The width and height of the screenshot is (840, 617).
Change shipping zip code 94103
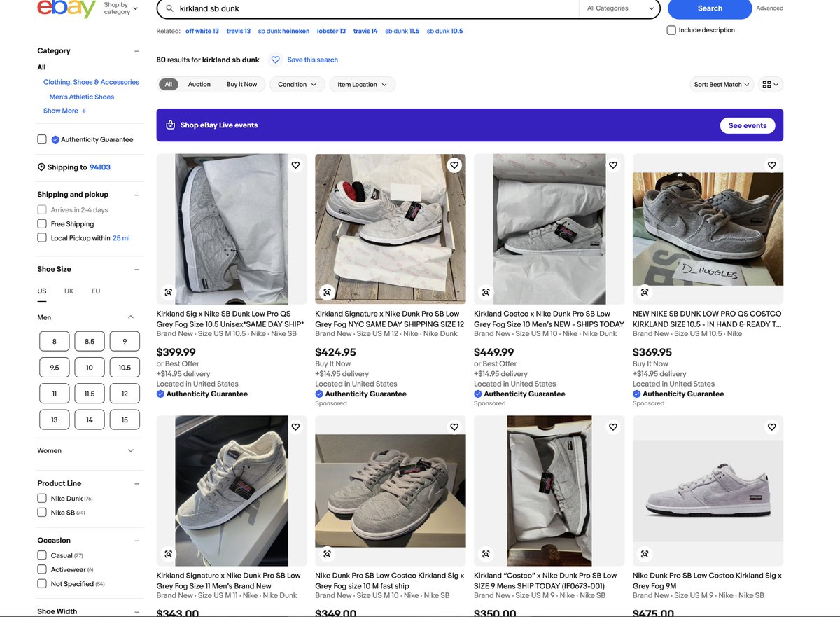100,167
